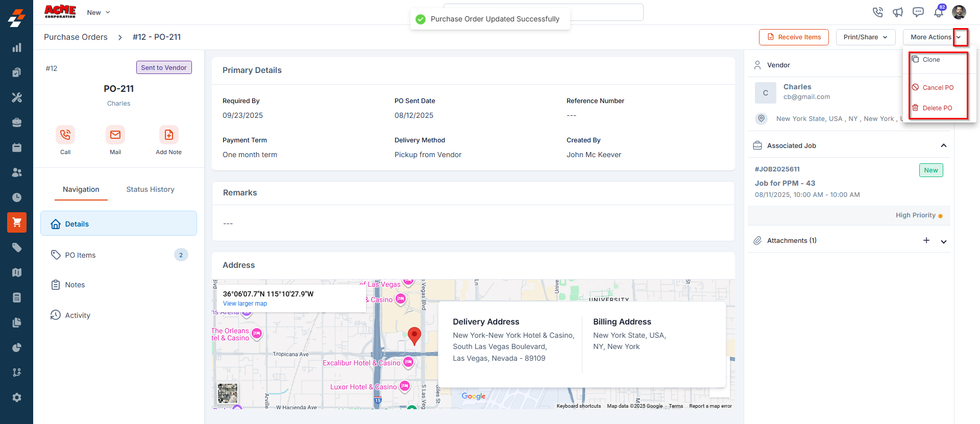Open the New dropdown next to ACME logo

pyautogui.click(x=99, y=12)
